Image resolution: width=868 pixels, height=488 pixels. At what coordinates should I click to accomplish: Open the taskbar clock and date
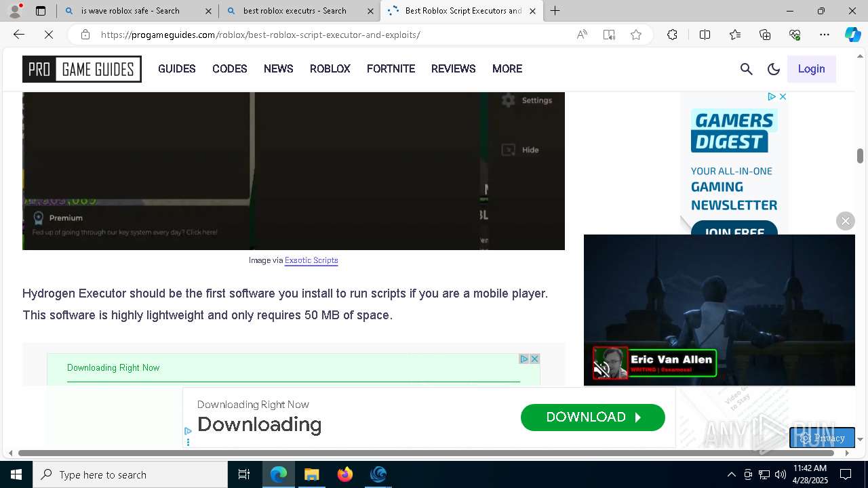click(x=810, y=474)
